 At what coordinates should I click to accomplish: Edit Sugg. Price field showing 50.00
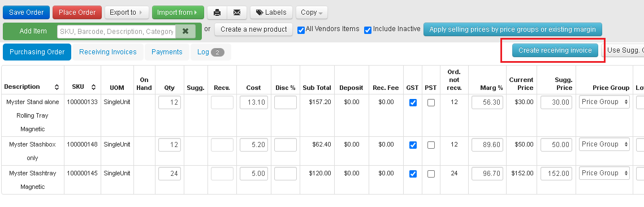pos(556,145)
